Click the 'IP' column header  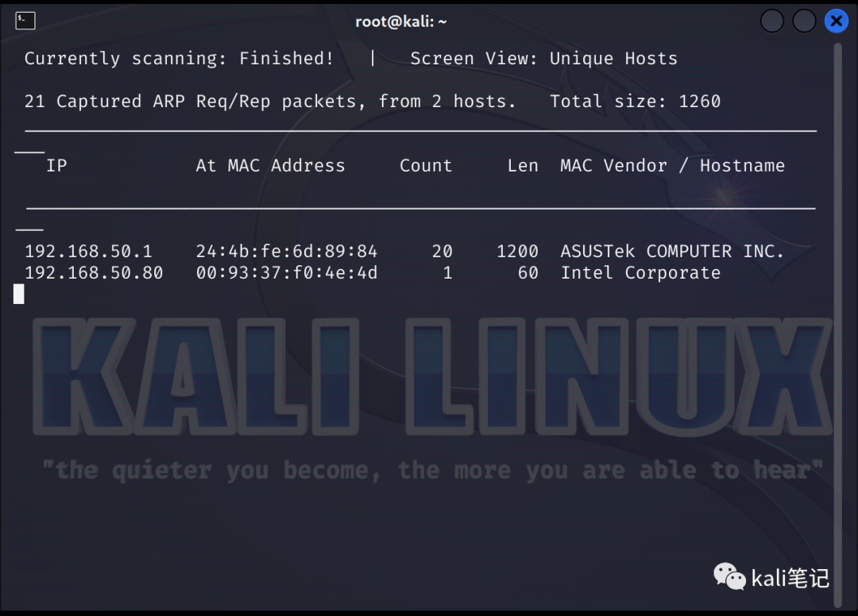[x=57, y=166]
